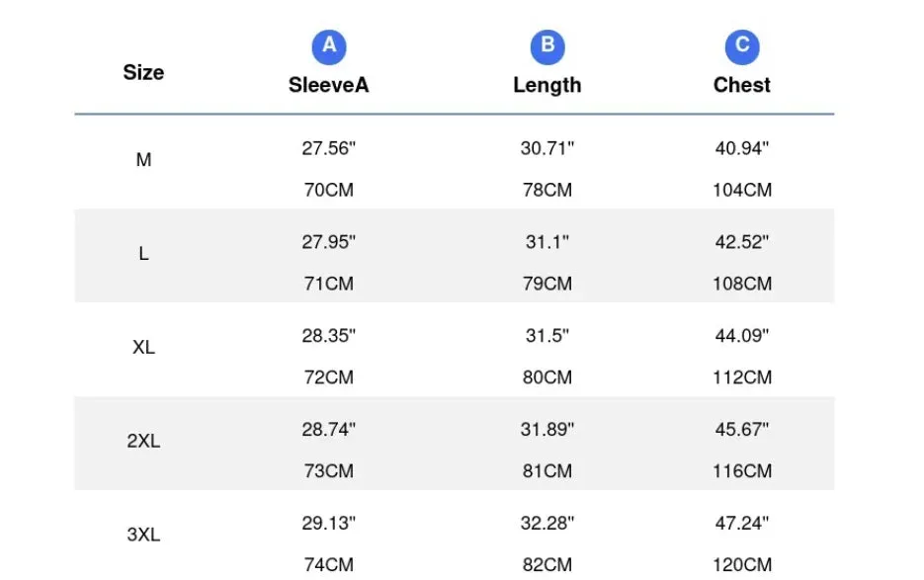
Task: Select the Chest column header
Action: (x=742, y=85)
